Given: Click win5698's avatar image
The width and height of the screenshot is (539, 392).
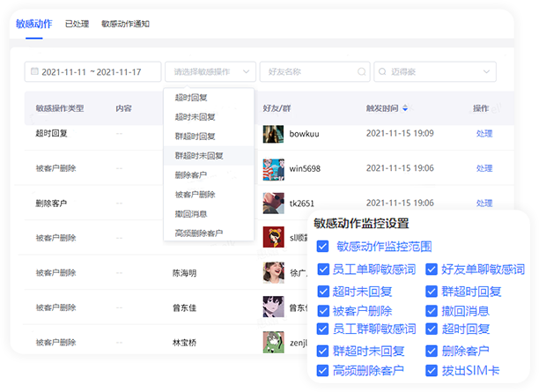Looking at the screenshot, I should [x=273, y=168].
